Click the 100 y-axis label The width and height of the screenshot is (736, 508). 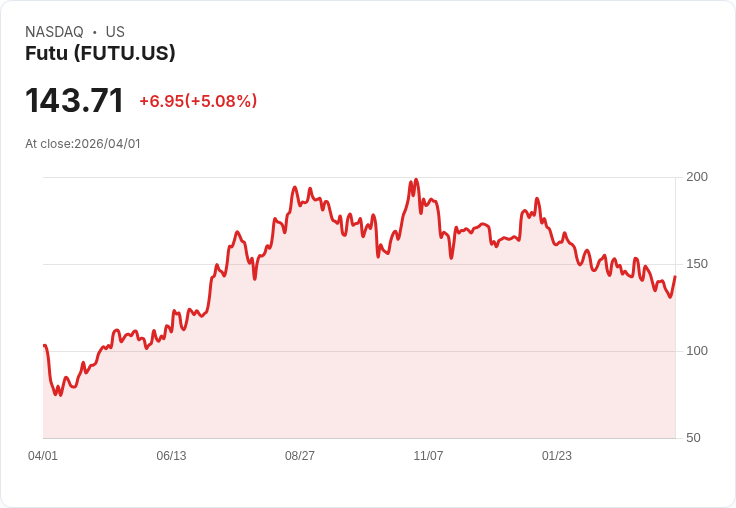pyautogui.click(x=697, y=351)
